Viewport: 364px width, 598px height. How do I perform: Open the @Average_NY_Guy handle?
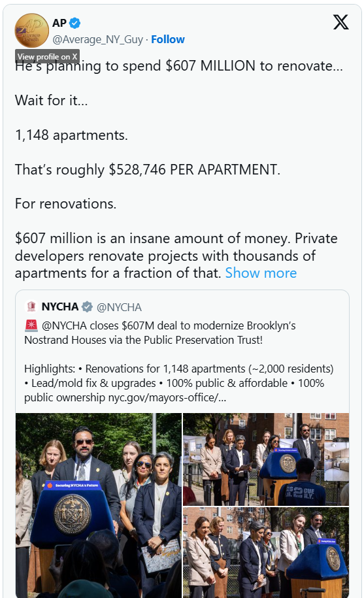coord(98,39)
